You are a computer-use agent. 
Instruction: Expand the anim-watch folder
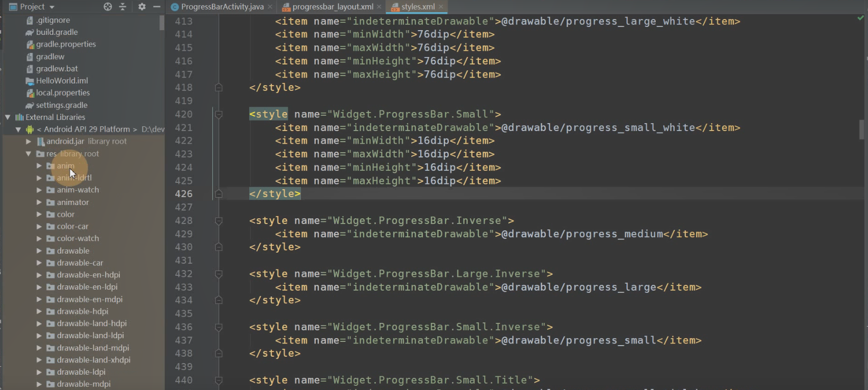39,190
